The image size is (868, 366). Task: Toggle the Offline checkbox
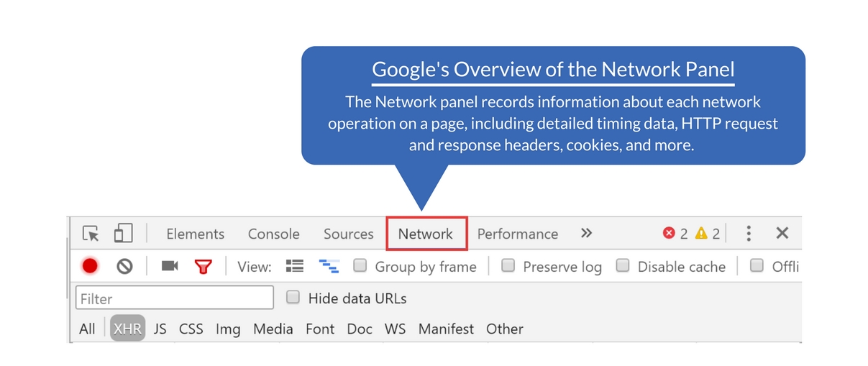point(757,265)
